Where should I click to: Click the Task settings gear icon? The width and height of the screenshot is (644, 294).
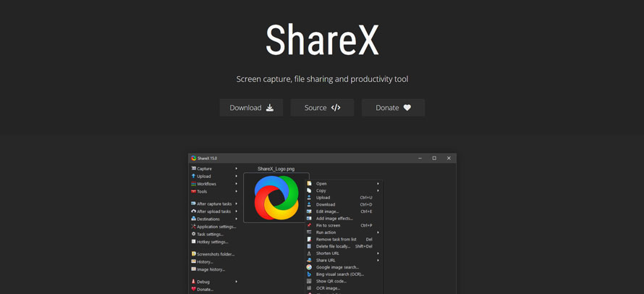tap(193, 234)
